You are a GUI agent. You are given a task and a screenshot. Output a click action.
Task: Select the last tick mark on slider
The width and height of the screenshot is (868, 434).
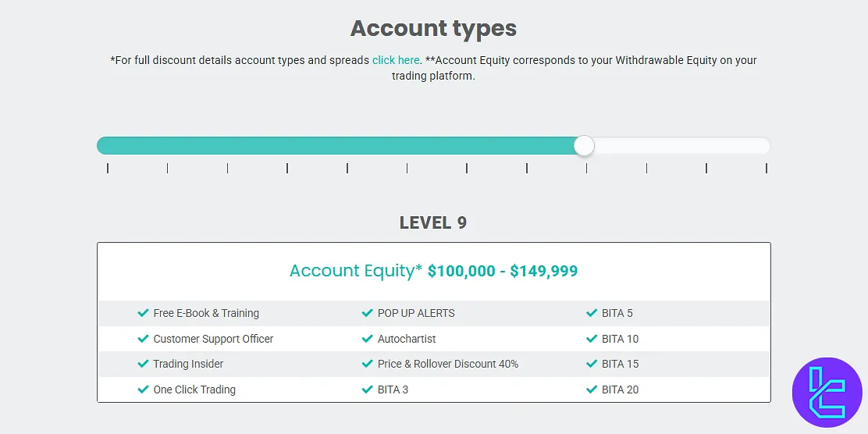(x=767, y=168)
